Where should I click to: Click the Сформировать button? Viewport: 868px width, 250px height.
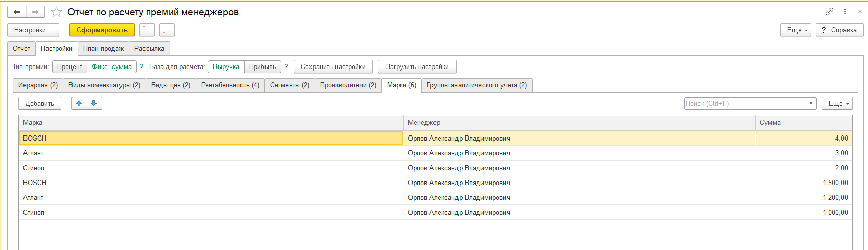point(102,30)
